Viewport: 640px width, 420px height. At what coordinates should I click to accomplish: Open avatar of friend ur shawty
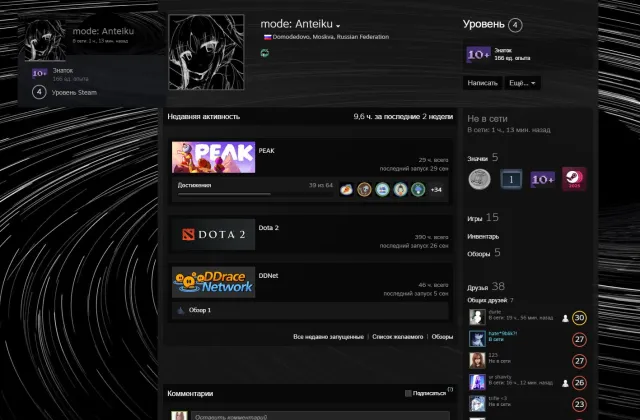pyautogui.click(x=477, y=382)
